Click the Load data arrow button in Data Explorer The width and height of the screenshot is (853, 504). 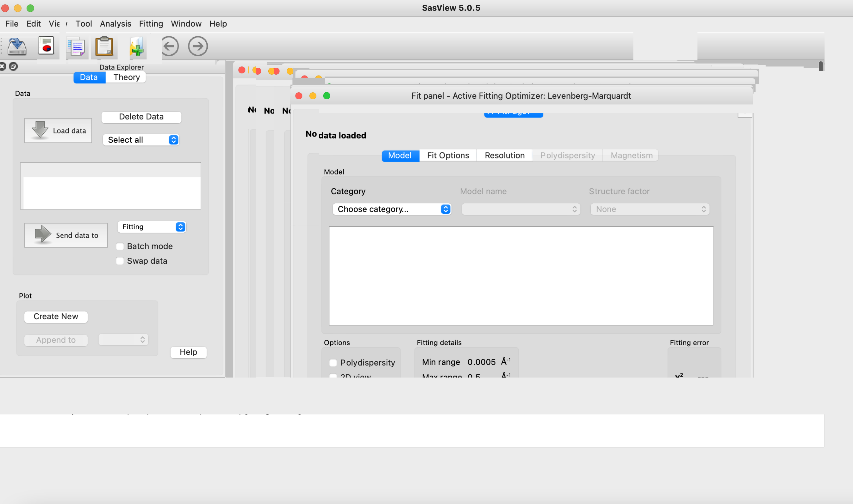click(x=58, y=130)
